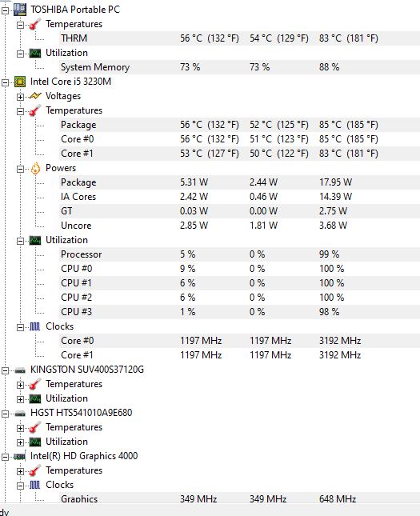Select the Graphics clock row
420x516 pixels.
240,498
